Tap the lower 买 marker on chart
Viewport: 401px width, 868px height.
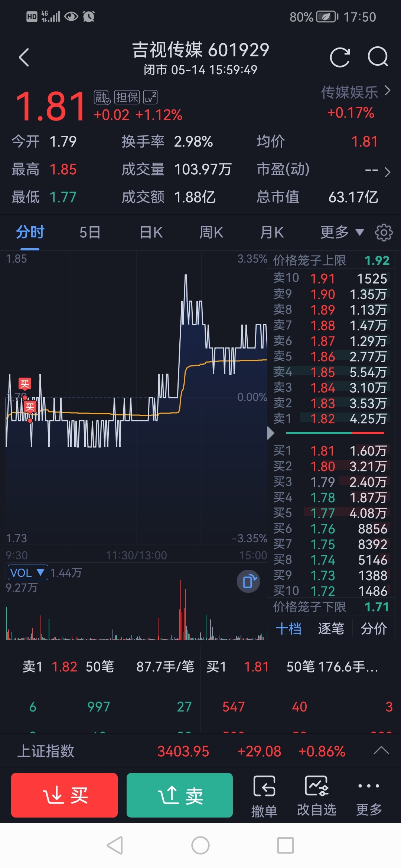tap(30, 407)
